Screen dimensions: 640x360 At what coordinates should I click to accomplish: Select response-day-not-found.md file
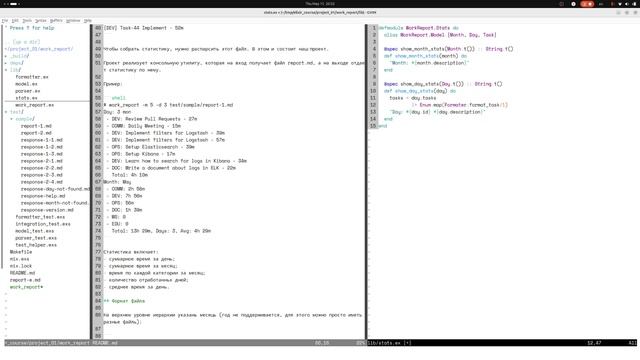tap(55, 189)
